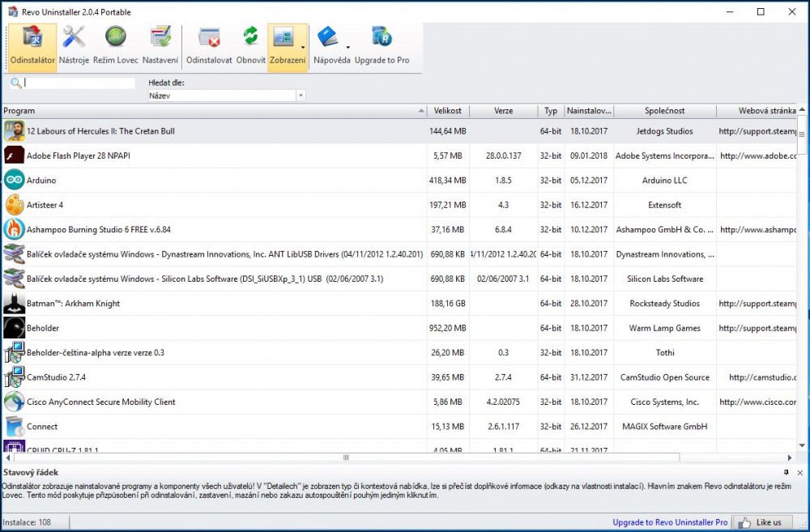Viewport: 810px width, 532px height.
Task: Expand the Nápověda dropdown arrow
Action: pos(347,47)
